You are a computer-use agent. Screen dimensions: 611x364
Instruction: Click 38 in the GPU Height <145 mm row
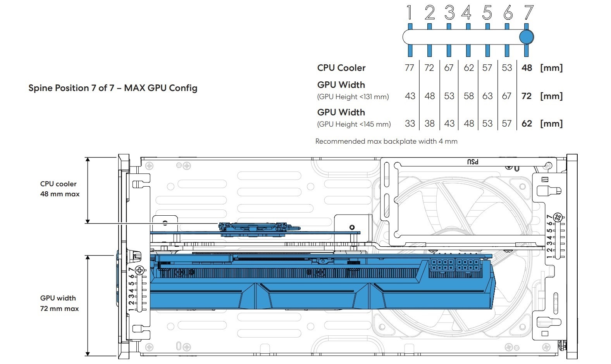tap(430, 124)
